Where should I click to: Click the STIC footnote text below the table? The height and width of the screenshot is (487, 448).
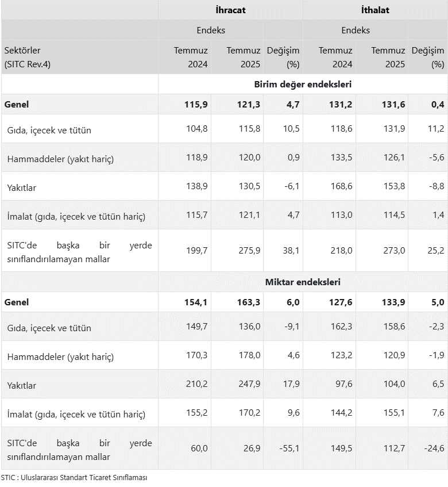coord(74,478)
